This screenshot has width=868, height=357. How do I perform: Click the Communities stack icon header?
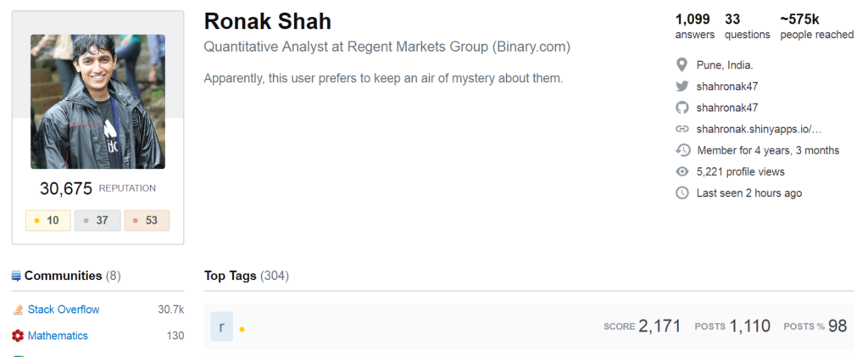click(16, 276)
